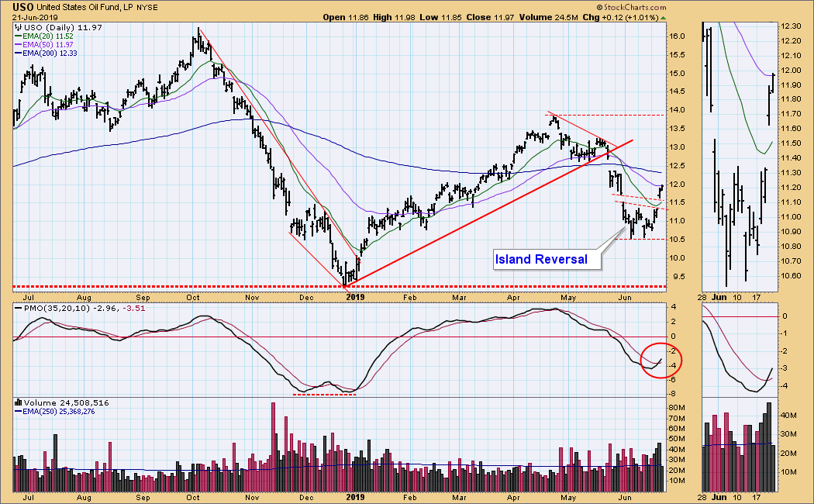The width and height of the screenshot is (814, 504).
Task: Click the Oct label under price chart
Action: (x=193, y=298)
